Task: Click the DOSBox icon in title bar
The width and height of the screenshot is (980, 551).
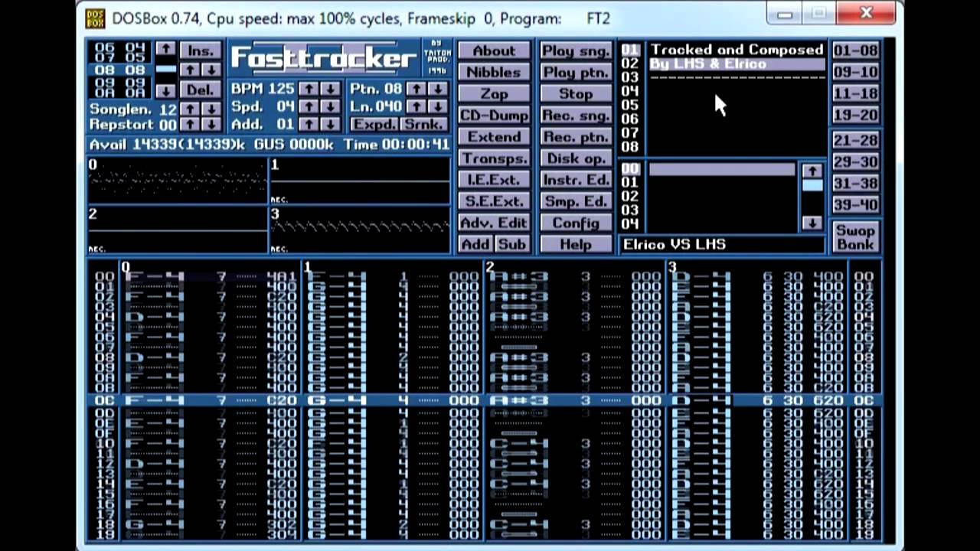Action: tap(95, 18)
